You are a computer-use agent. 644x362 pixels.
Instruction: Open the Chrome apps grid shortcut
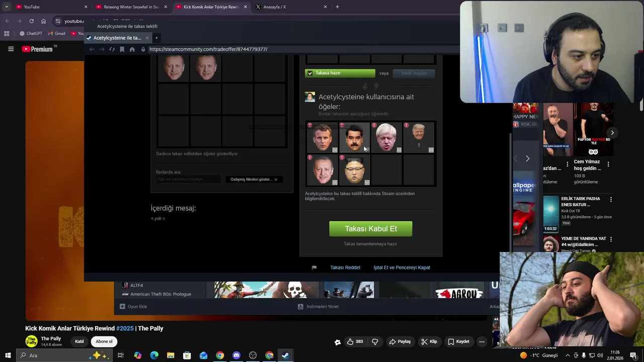point(7,34)
